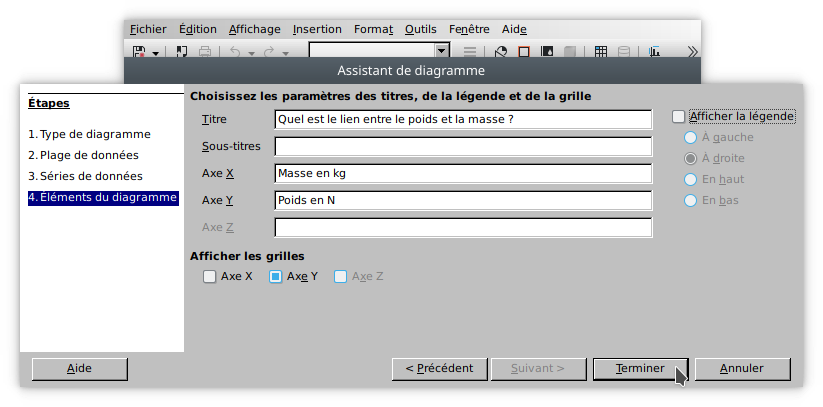Open the Insertion menu

(x=319, y=29)
